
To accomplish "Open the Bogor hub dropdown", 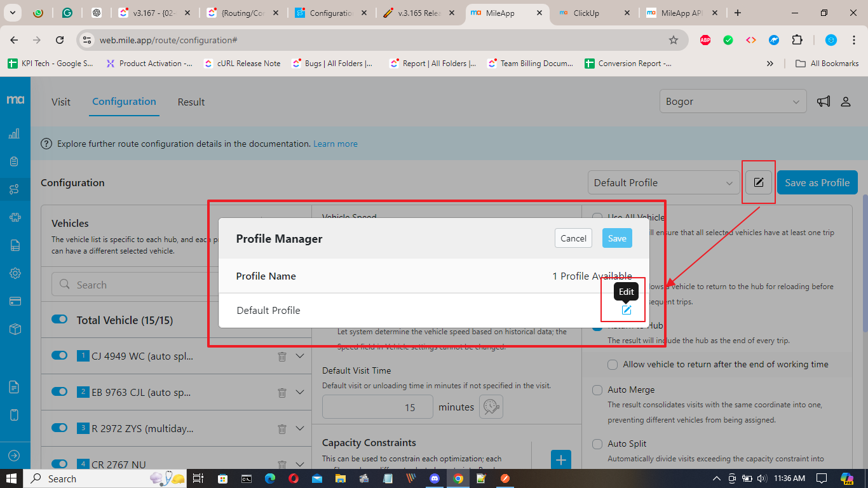I will coord(733,102).
